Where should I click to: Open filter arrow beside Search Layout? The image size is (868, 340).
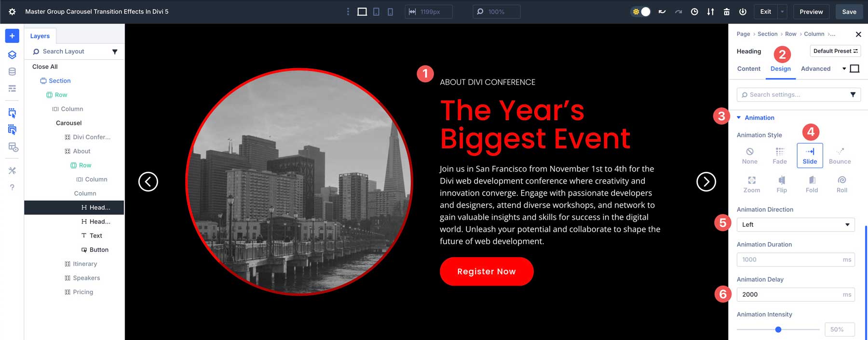(115, 52)
